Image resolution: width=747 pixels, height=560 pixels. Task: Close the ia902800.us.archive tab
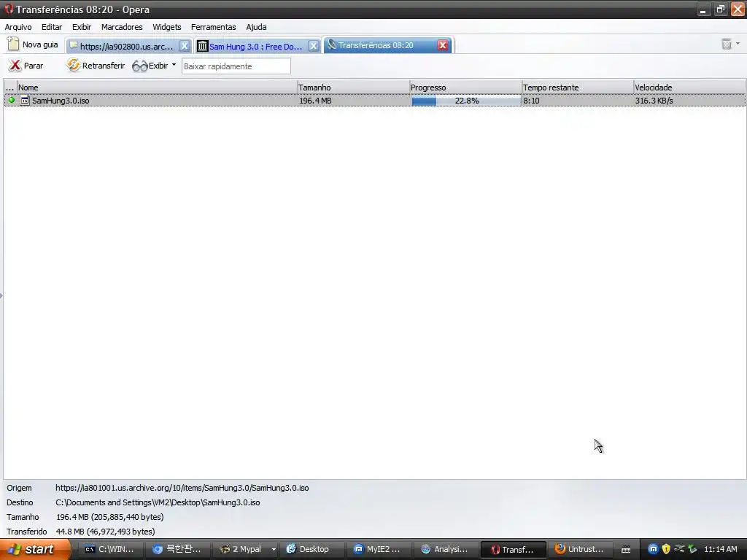[185, 46]
